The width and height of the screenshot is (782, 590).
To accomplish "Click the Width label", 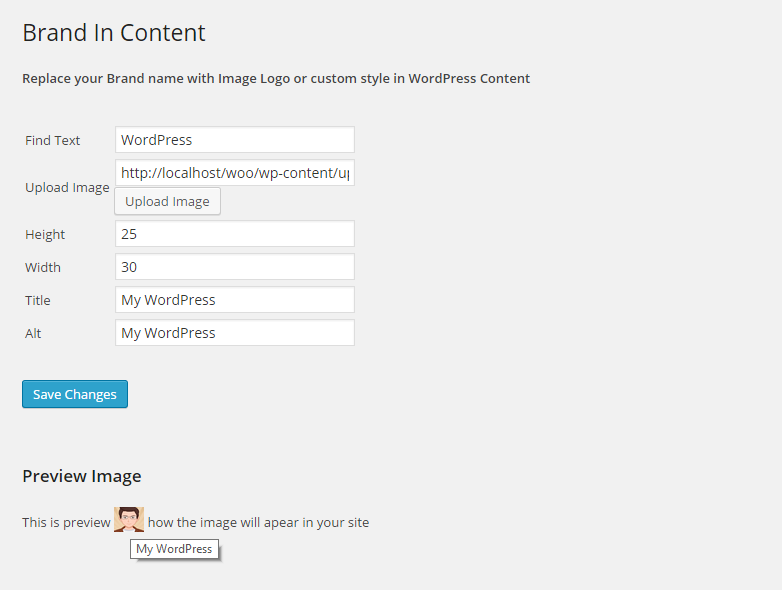I will click(43, 267).
